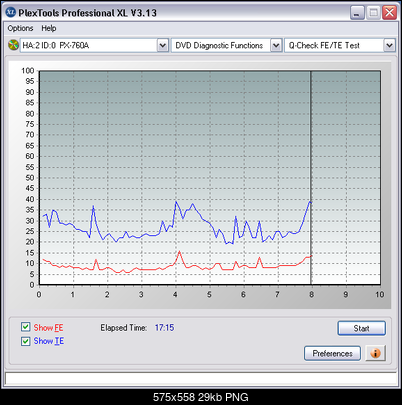The image size is (402, 405).
Task: Click the empty status bar field
Action: tap(201, 379)
